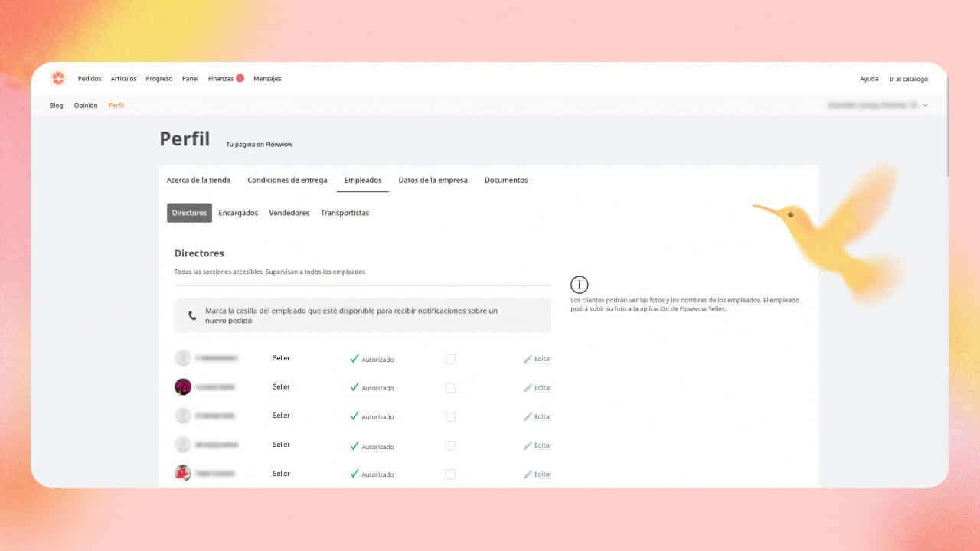Enable the notification checkbox in the fifth row

450,474
